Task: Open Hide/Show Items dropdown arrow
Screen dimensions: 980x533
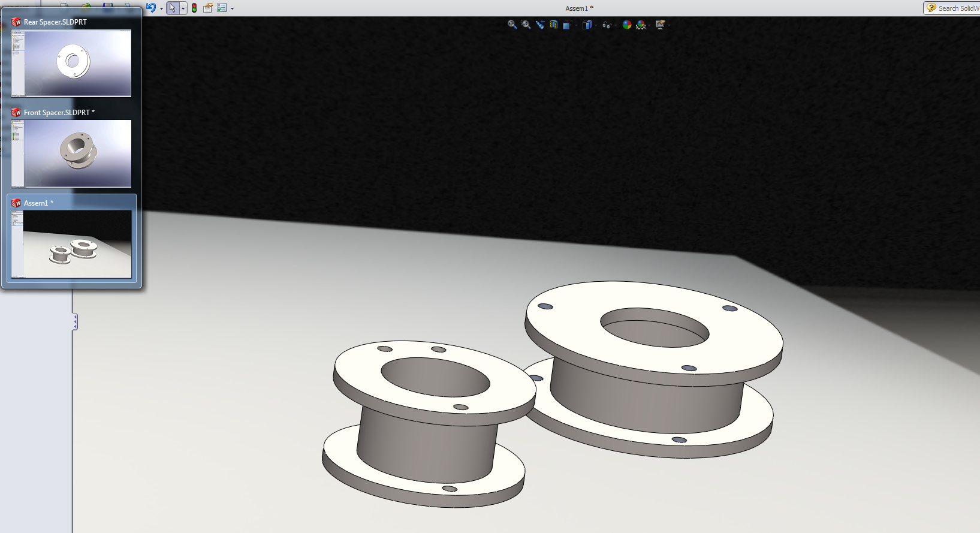Action: click(616, 25)
